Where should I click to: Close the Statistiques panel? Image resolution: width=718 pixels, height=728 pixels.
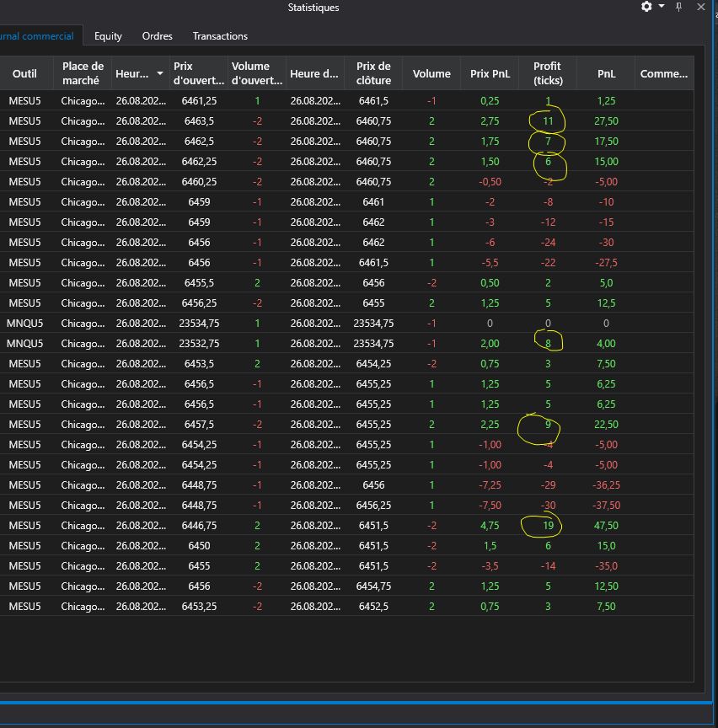pyautogui.click(x=701, y=7)
